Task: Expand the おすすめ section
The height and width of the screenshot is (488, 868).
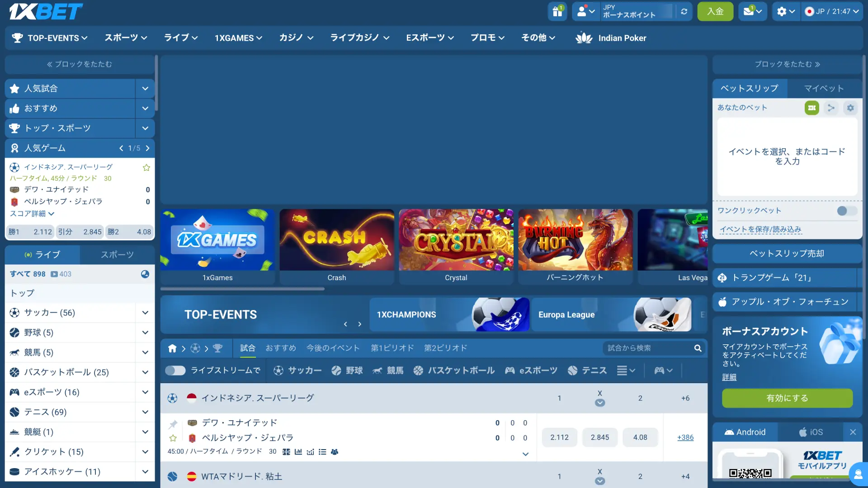Action: [x=145, y=108]
